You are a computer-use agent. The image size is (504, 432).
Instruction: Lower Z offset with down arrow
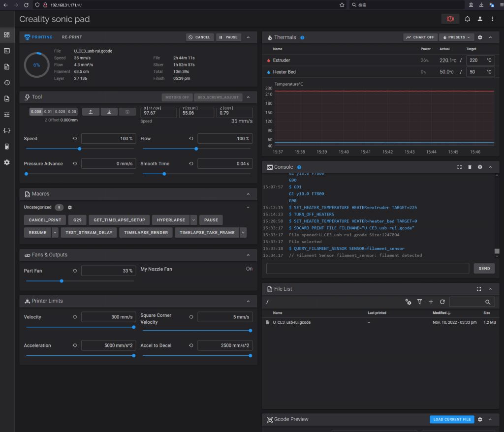109,112
